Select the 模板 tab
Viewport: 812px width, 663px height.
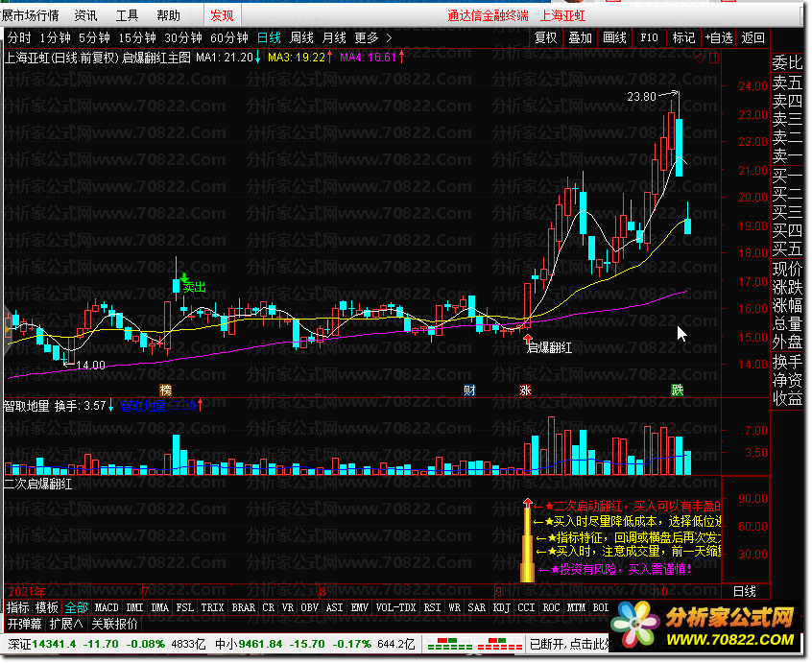[x=47, y=607]
